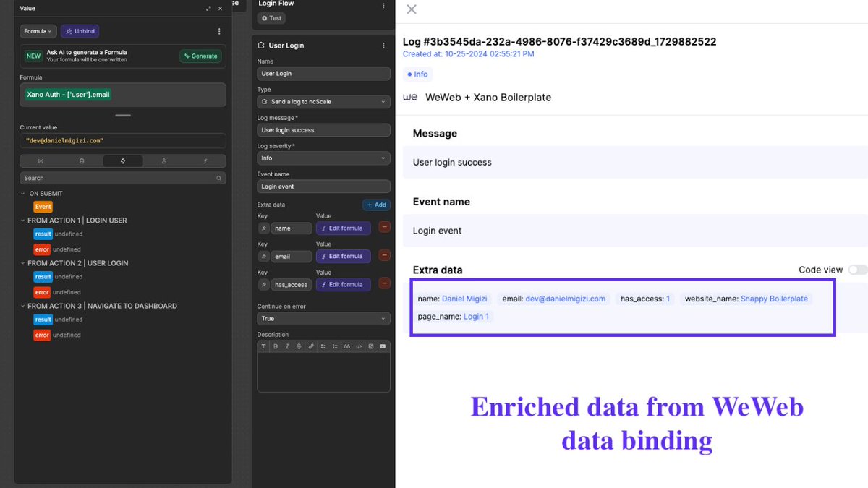Select result under Action 2 User Login
The height and width of the screenshot is (488, 868).
pos(43,277)
